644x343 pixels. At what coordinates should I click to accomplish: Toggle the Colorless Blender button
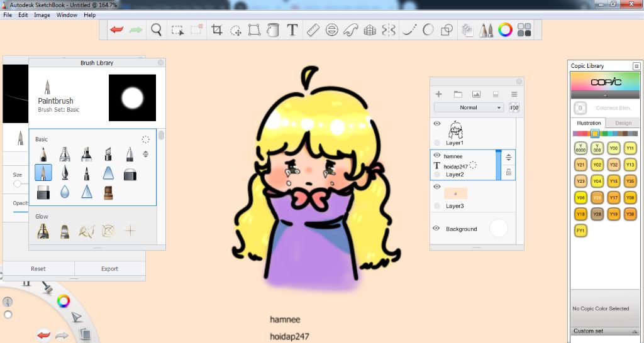click(x=580, y=108)
